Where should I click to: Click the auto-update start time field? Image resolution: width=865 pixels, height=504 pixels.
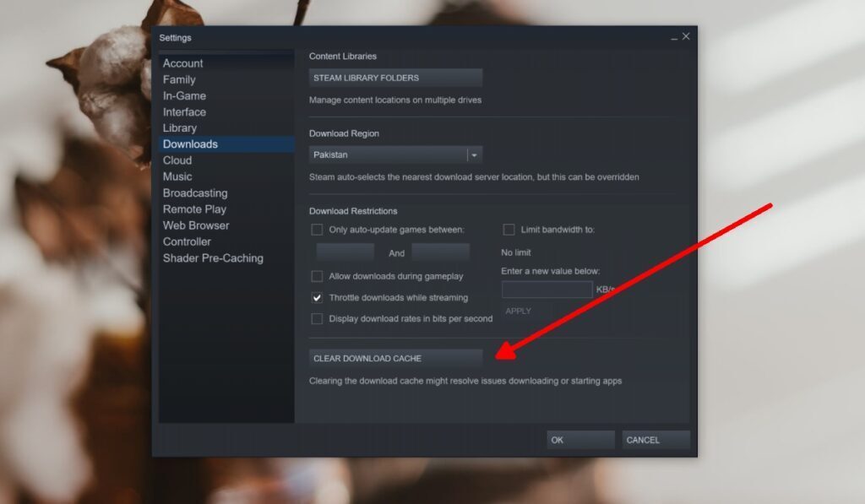point(345,251)
